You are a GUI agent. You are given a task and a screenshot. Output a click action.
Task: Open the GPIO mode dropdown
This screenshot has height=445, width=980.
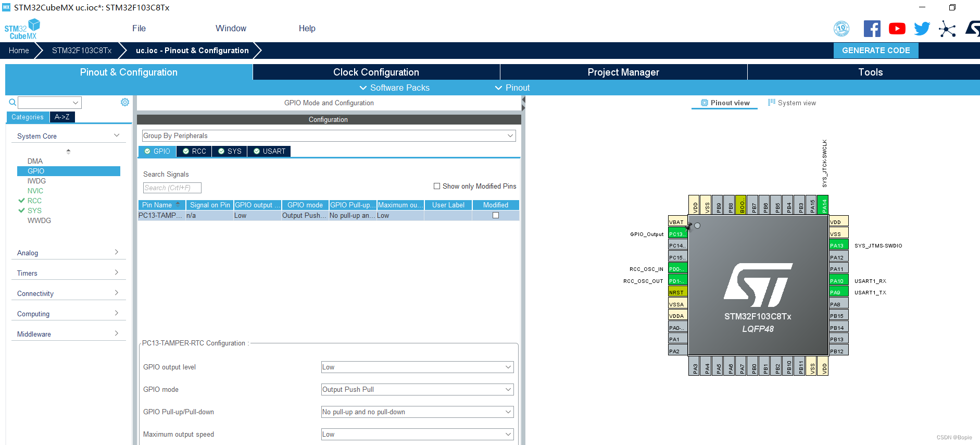tap(418, 389)
